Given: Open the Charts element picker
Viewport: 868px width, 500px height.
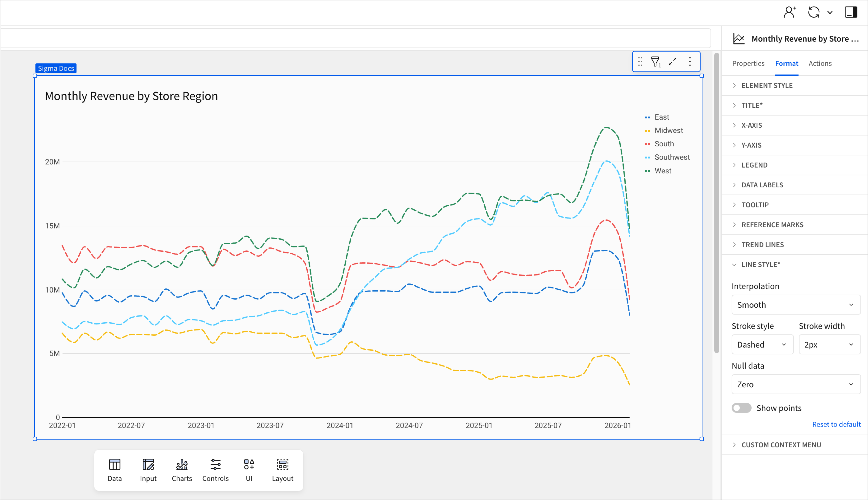Looking at the screenshot, I should [x=181, y=470].
